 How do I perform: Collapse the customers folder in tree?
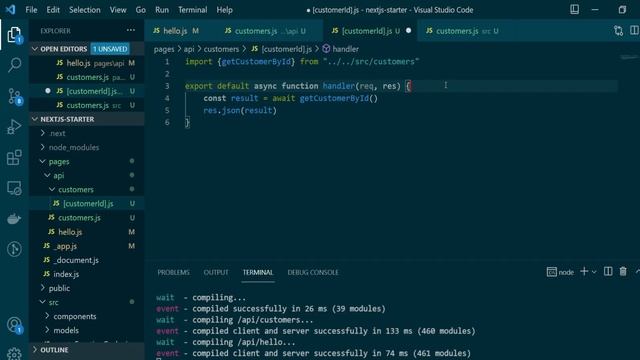point(76,190)
